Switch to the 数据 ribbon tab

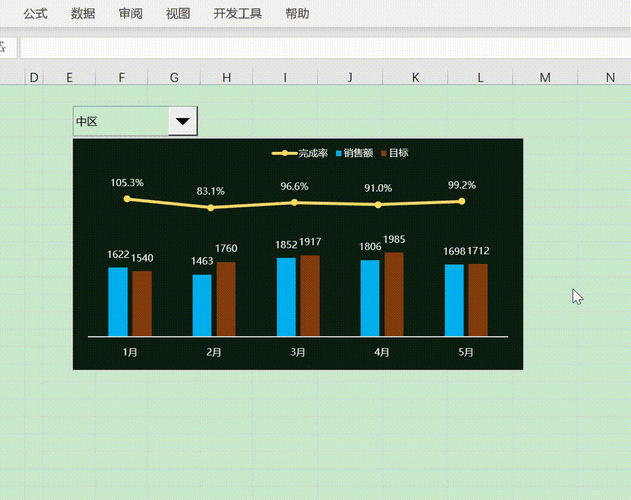click(x=83, y=14)
